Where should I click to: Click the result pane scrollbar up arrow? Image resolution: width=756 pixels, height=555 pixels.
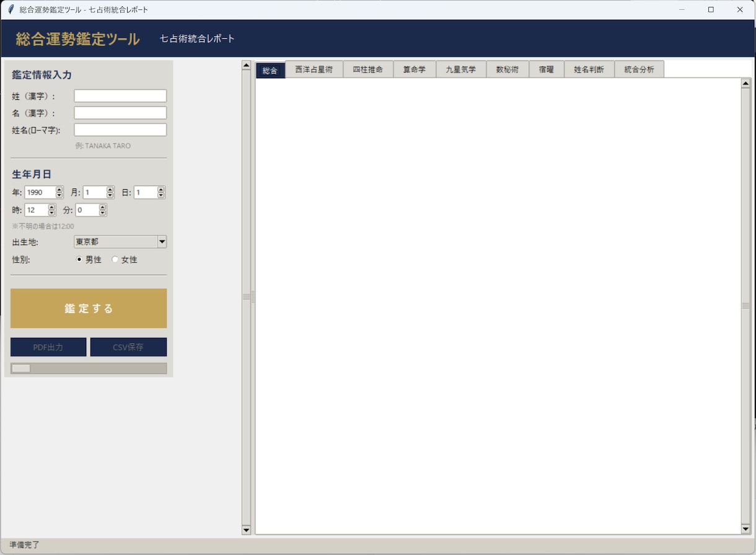point(745,83)
